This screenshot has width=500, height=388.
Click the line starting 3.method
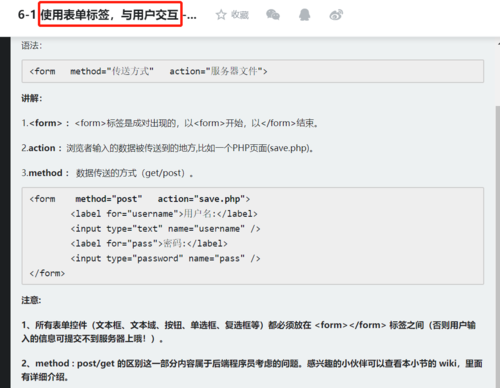(x=107, y=173)
